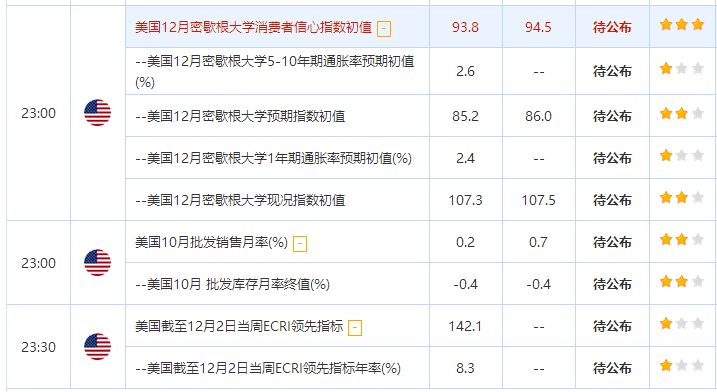The image size is (717, 392).
Task: Click the 待公布 status for consumer sentiment
Action: (612, 27)
